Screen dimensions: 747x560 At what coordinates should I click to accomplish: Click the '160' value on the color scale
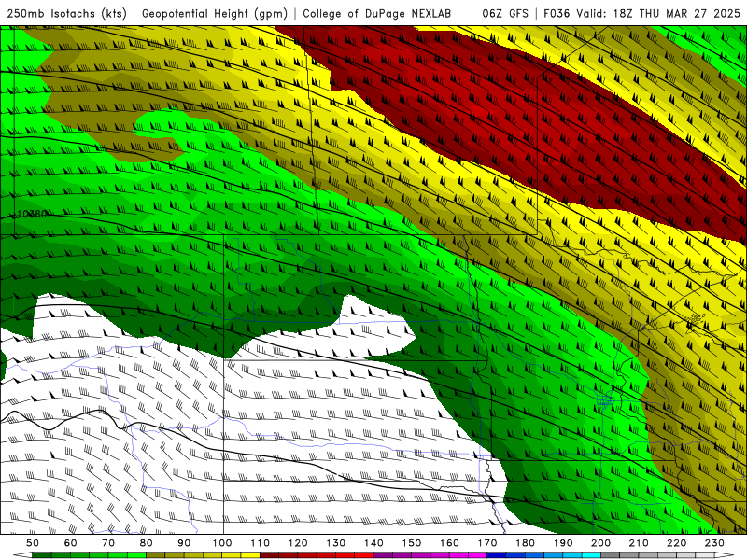449,543
